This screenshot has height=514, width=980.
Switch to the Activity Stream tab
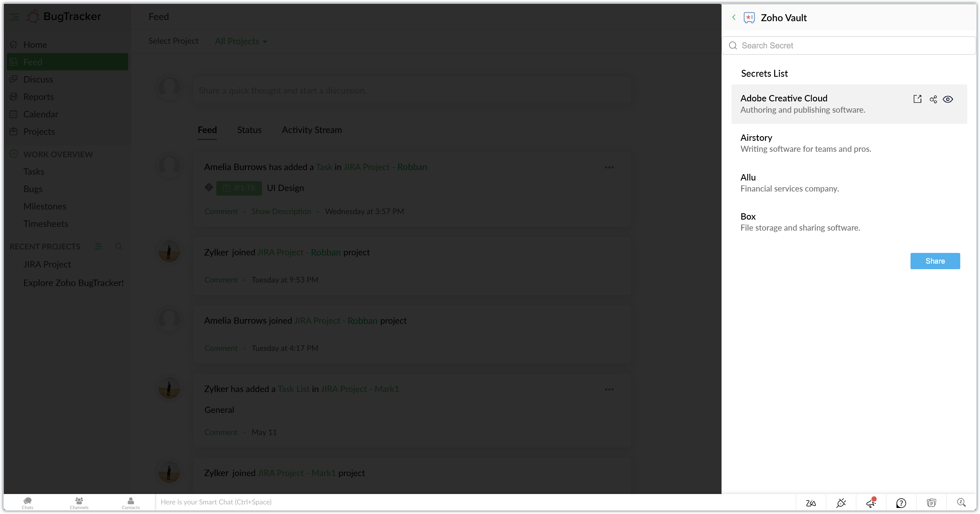[312, 130]
